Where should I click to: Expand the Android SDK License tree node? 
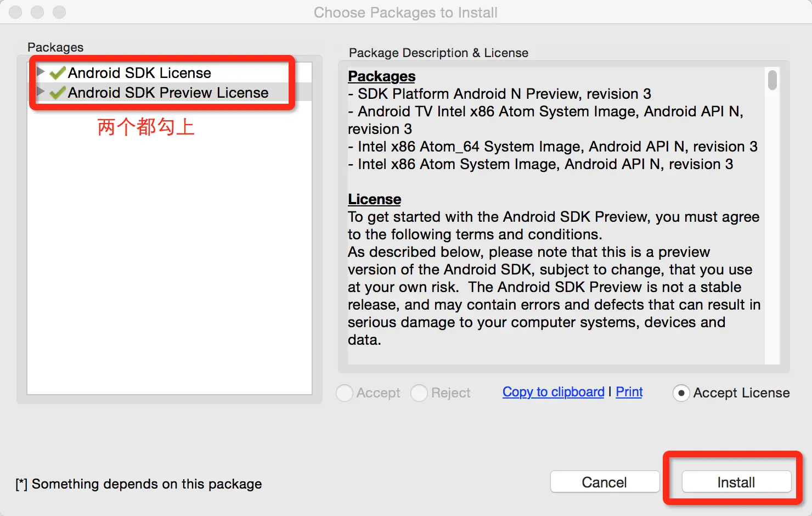pyautogui.click(x=40, y=71)
